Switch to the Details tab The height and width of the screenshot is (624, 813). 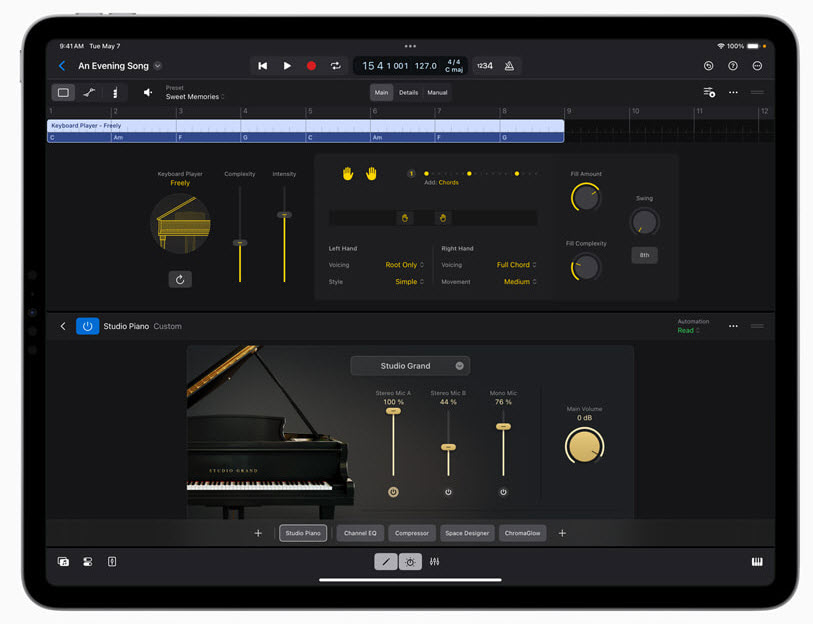pos(409,92)
